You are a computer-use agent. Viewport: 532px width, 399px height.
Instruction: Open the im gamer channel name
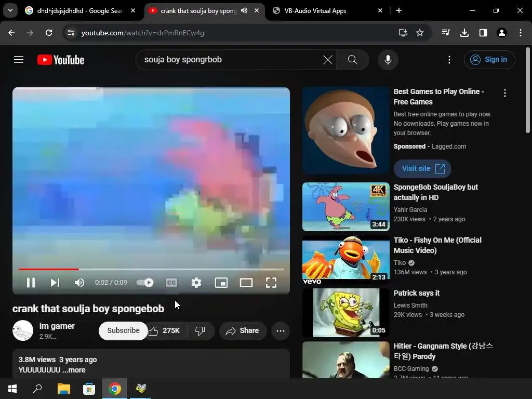click(57, 326)
